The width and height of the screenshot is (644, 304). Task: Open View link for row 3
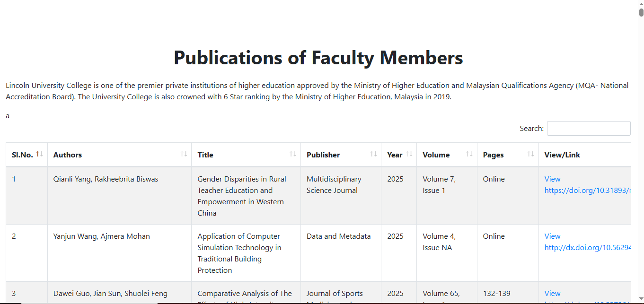pos(552,294)
